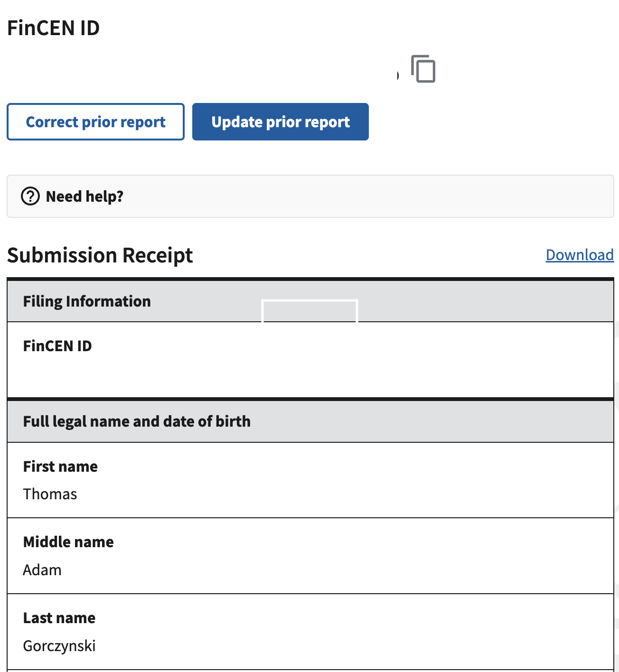Click the Full legal name section header
This screenshot has width=619, height=672.
coord(137,421)
